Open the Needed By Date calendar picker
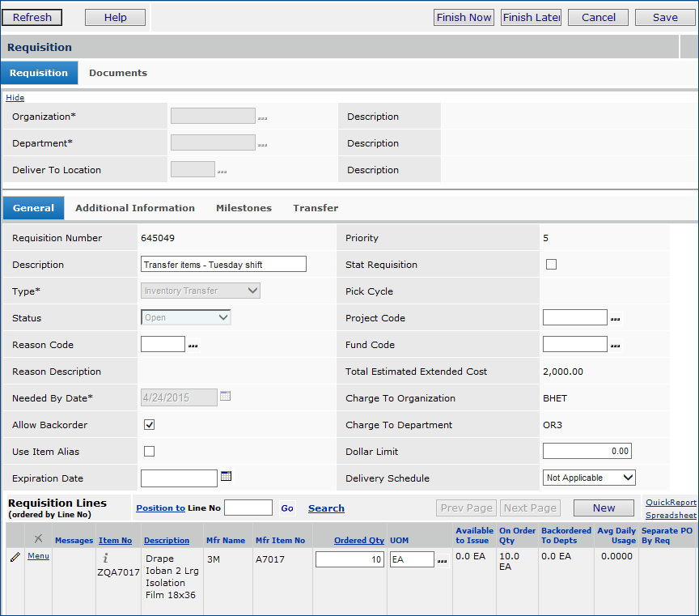This screenshot has height=616, width=699. [226, 397]
